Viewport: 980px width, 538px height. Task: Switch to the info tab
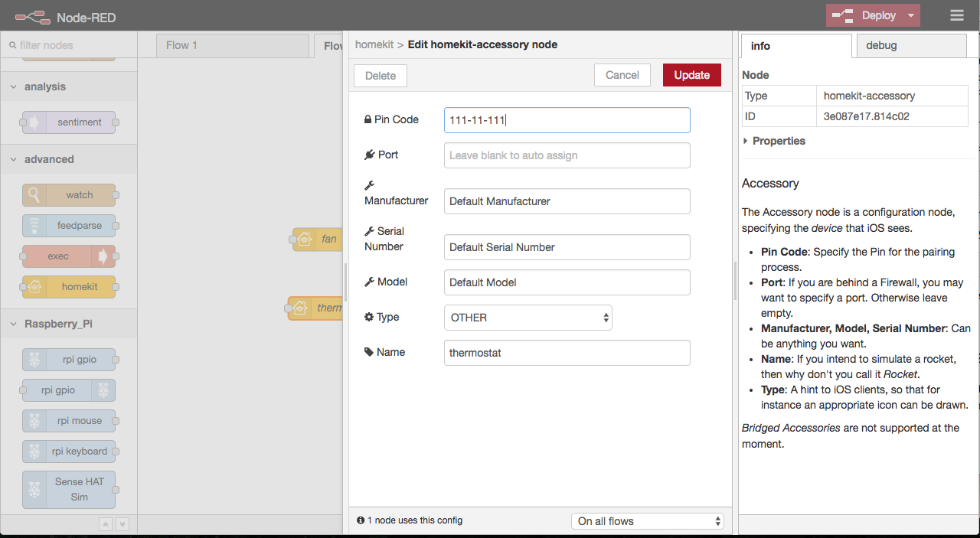pyautogui.click(x=796, y=46)
